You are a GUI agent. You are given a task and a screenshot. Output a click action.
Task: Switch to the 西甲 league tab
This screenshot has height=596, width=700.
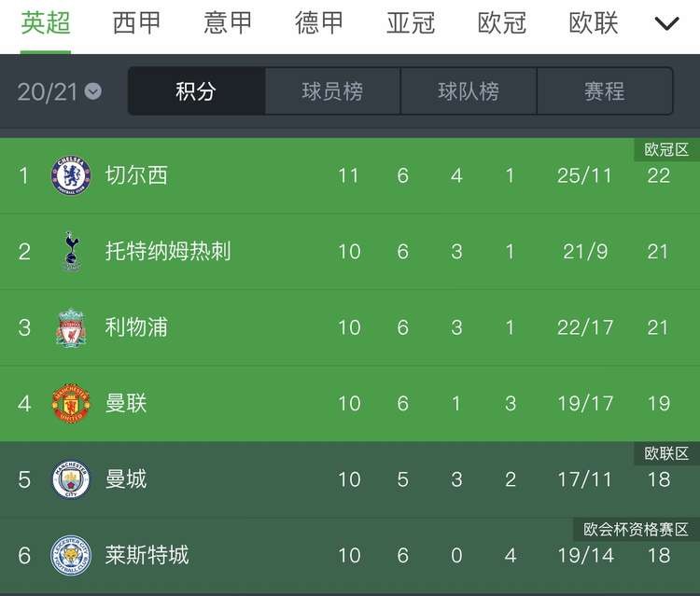tap(137, 23)
